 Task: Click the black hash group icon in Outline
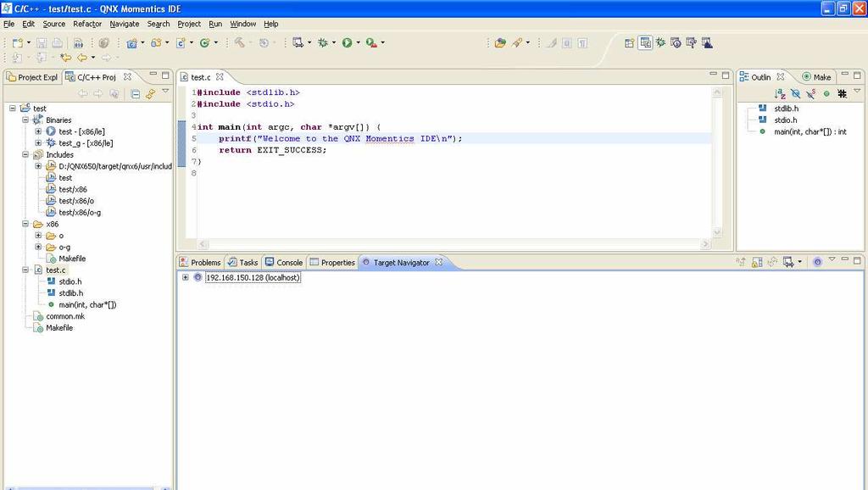(842, 93)
